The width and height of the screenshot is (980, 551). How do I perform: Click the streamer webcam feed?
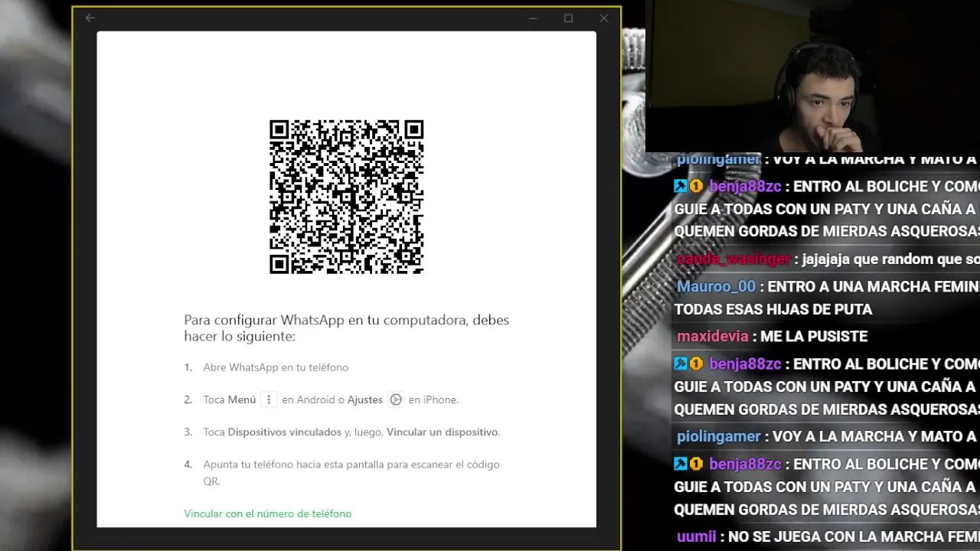812,77
